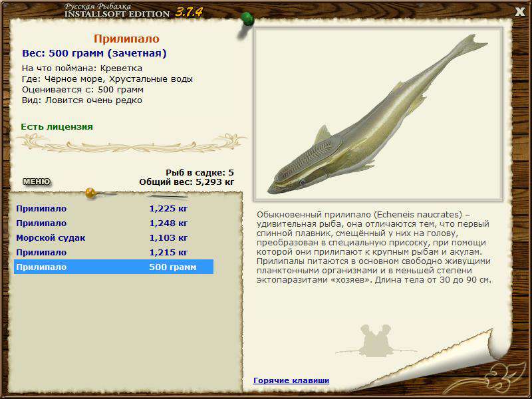Click the Прилипало title heading
Screen dimensions: 532x399
point(126,39)
